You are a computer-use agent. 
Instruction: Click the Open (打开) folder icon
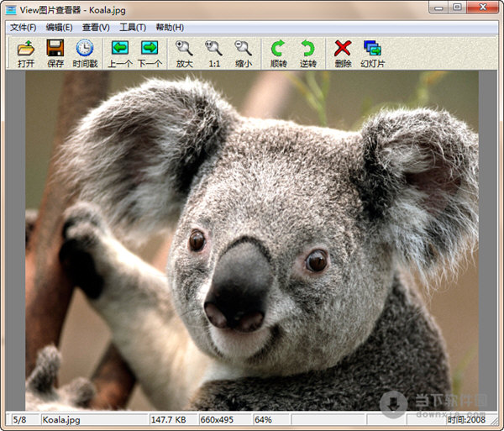[x=26, y=48]
